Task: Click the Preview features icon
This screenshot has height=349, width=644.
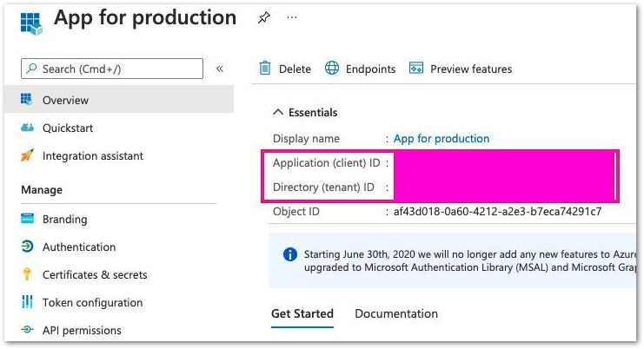Action: pos(416,68)
